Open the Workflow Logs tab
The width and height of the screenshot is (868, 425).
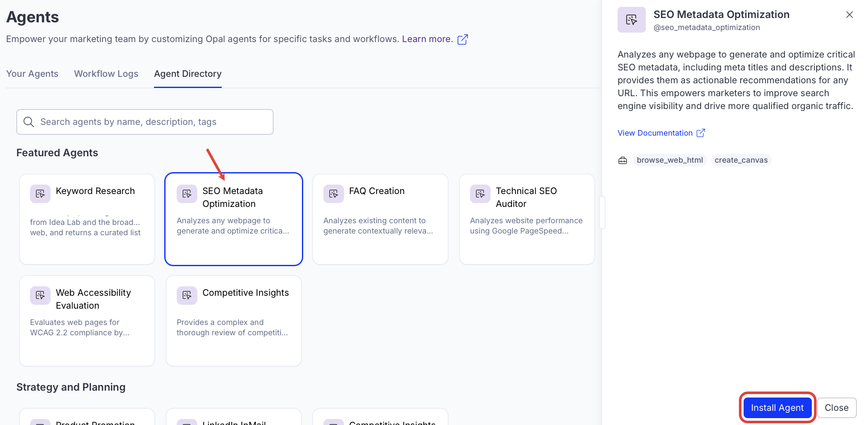point(106,74)
